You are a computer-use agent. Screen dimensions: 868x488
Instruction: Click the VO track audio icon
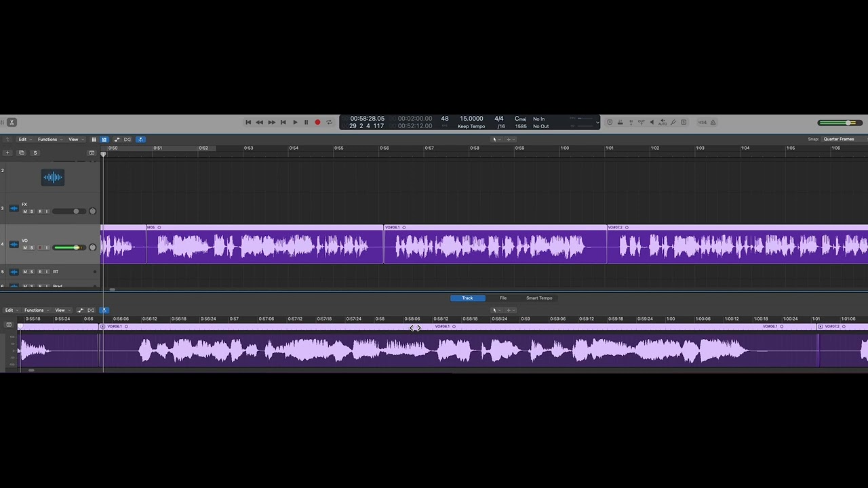(x=14, y=245)
